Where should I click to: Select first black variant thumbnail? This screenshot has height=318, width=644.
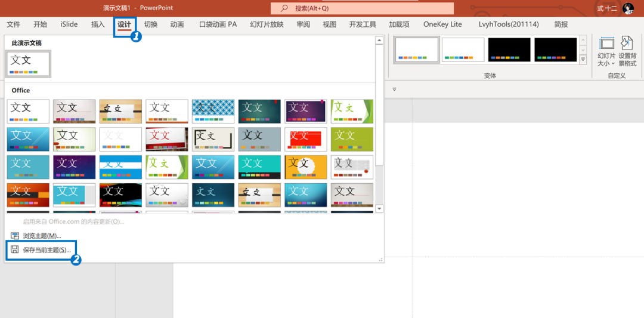[509, 50]
